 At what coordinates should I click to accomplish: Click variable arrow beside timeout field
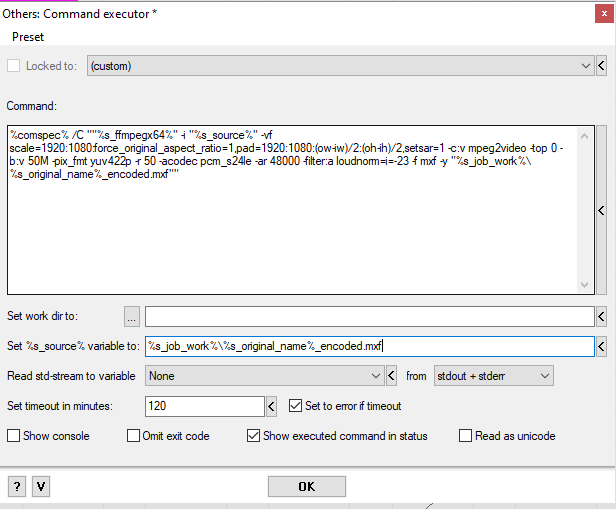(x=271, y=406)
